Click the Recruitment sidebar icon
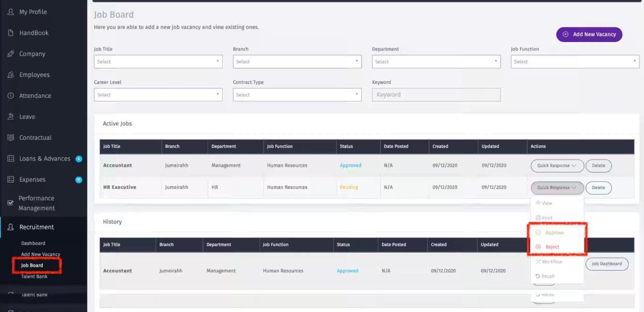Viewport: 644px width, 312px height. (10, 227)
